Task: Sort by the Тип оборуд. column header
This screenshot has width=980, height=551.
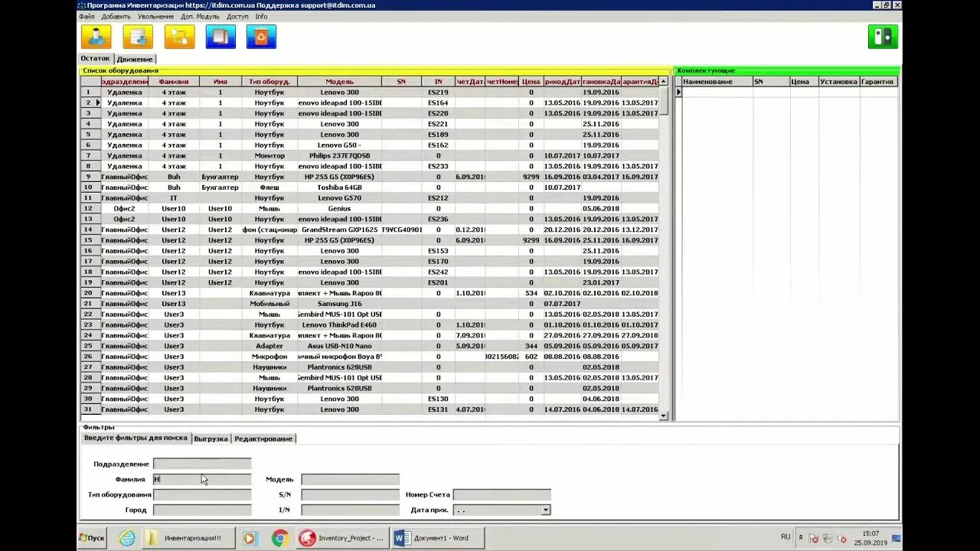Action: [269, 81]
